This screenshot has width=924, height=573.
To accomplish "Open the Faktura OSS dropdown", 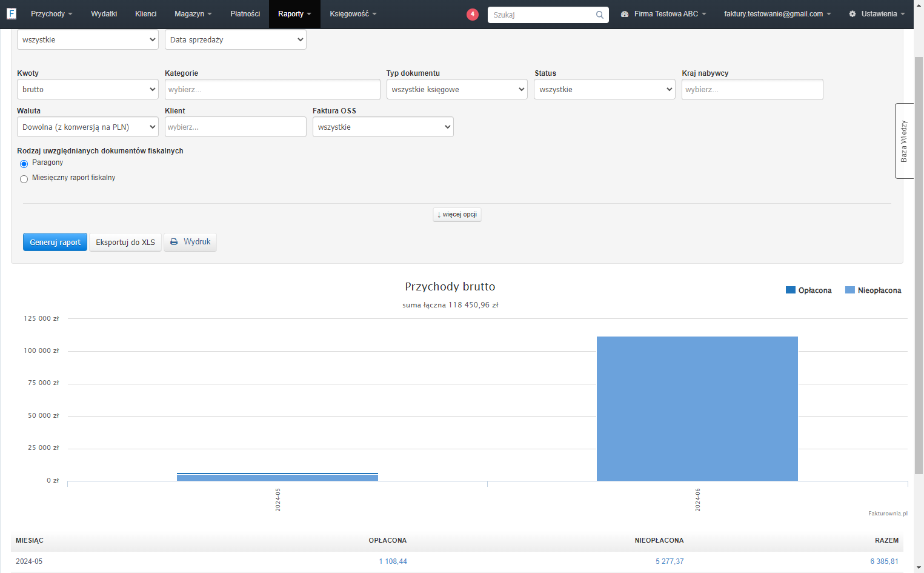I will (383, 127).
